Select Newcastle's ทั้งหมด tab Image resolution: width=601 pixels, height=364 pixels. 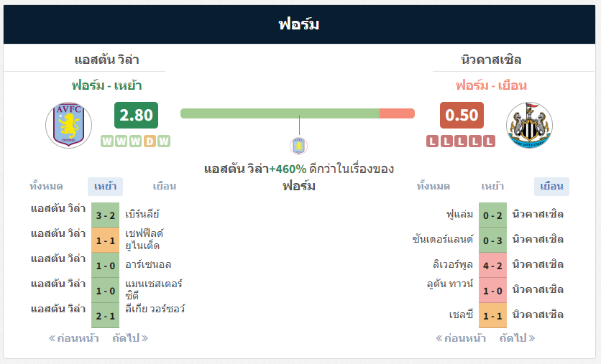coord(433,187)
